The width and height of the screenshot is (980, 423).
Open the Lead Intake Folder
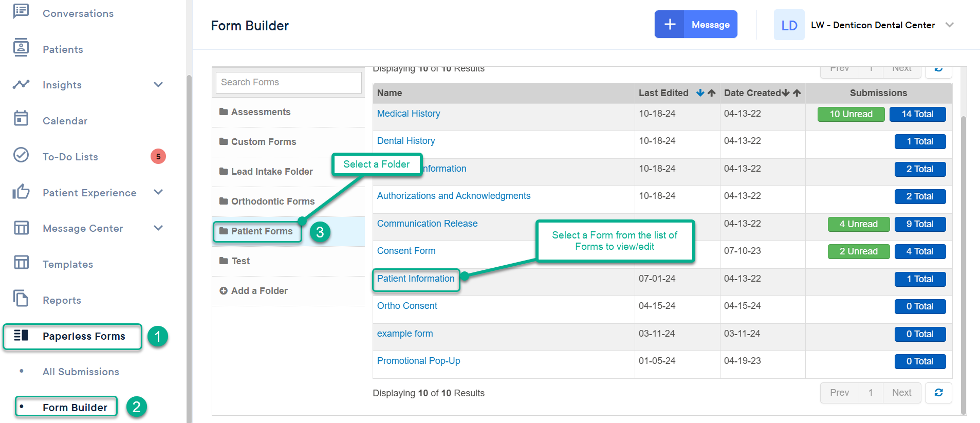(x=272, y=172)
